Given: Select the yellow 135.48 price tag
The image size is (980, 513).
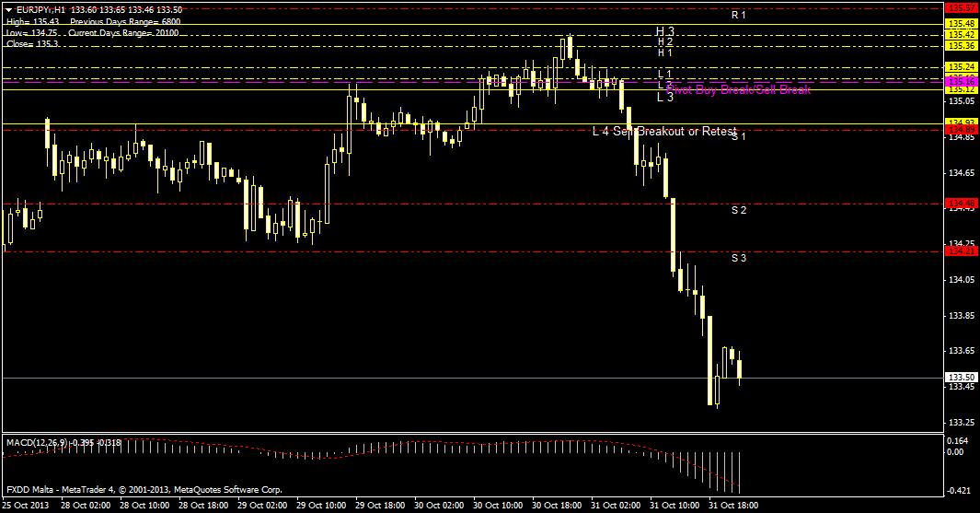Looking at the screenshot, I should tap(962, 24).
